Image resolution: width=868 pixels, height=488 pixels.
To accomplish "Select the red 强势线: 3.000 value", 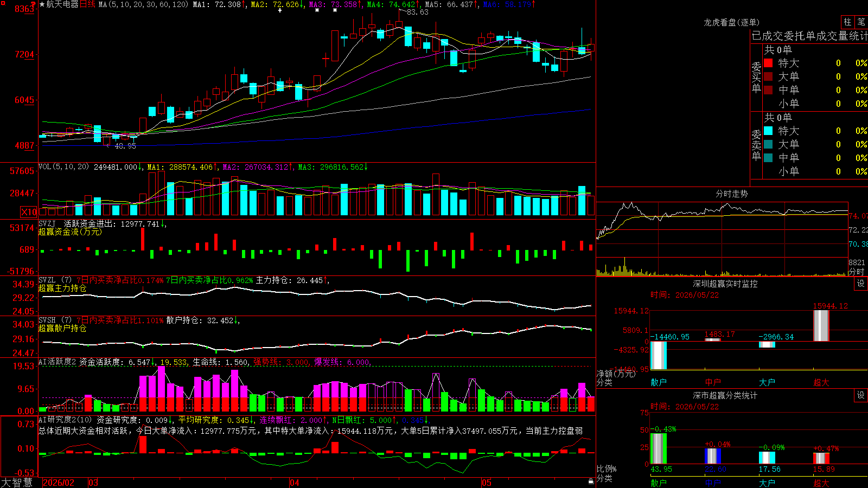I will point(282,362).
